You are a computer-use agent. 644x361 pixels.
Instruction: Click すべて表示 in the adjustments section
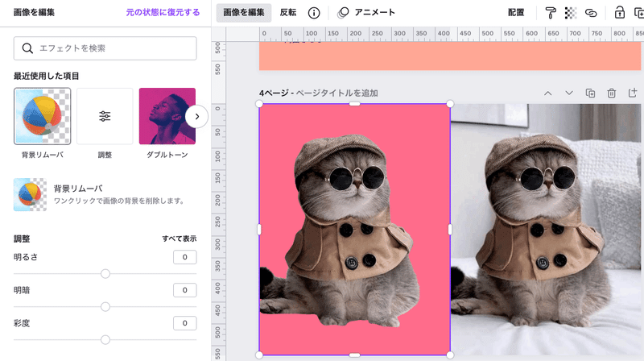179,239
